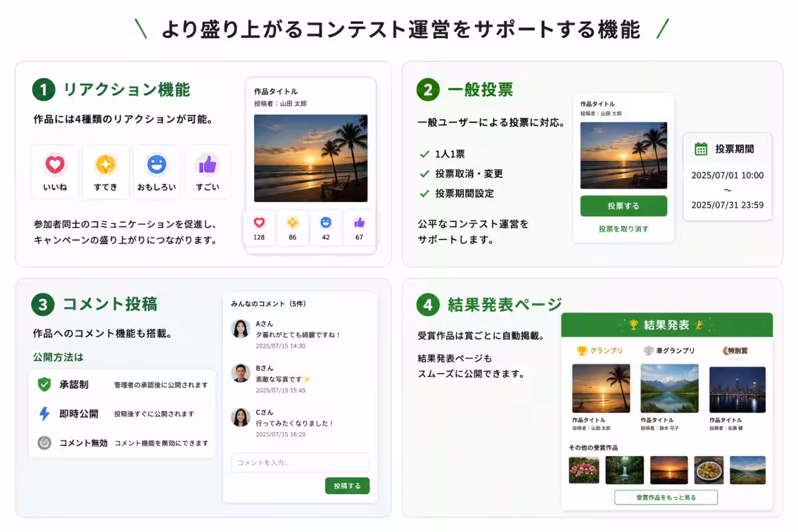Click into the コメントを入力 field

[x=300, y=463]
